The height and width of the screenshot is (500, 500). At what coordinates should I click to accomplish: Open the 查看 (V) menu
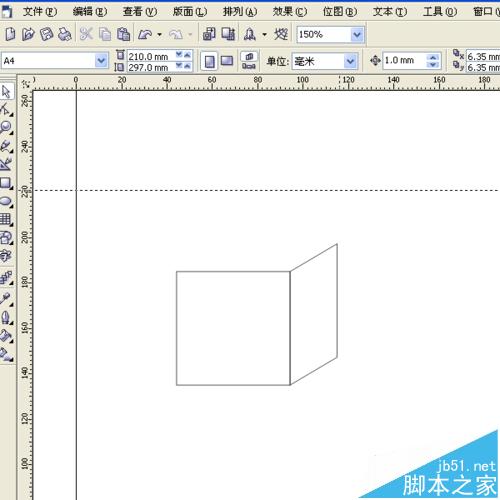[140, 12]
